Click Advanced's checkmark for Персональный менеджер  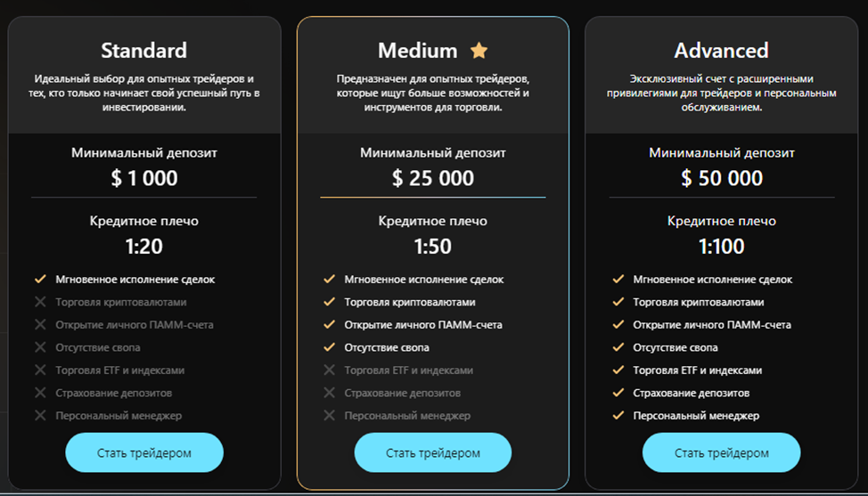(x=618, y=415)
